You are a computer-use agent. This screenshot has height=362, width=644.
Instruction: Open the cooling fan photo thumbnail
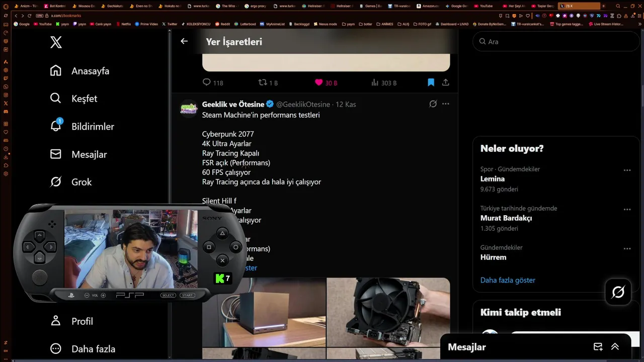[x=388, y=312]
